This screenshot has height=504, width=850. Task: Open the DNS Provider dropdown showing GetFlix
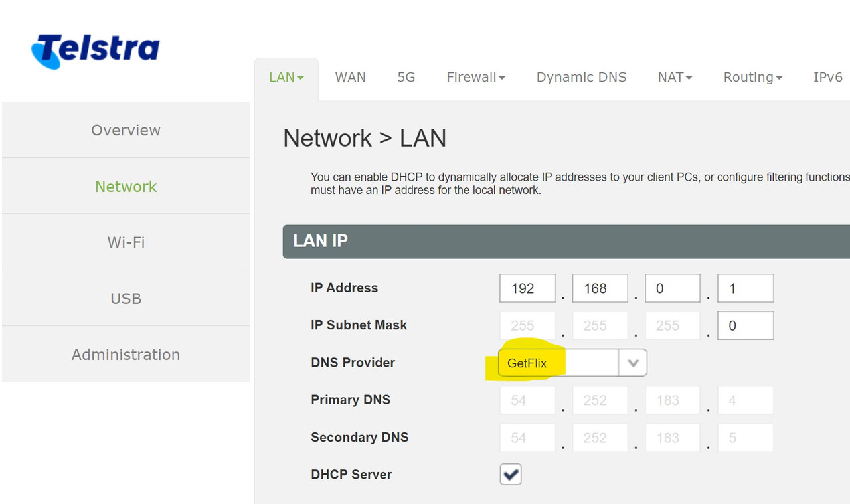(572, 363)
